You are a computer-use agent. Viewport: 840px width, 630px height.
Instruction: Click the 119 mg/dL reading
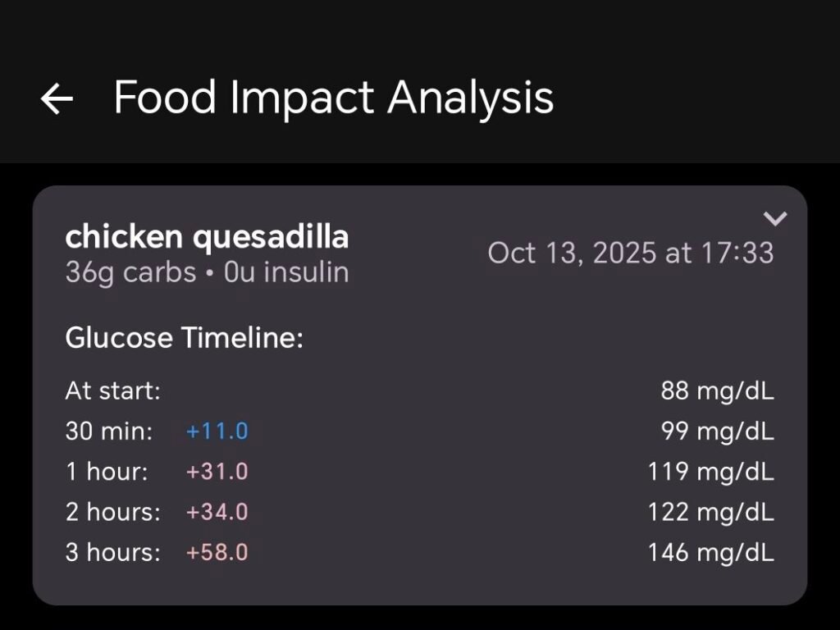pos(710,472)
